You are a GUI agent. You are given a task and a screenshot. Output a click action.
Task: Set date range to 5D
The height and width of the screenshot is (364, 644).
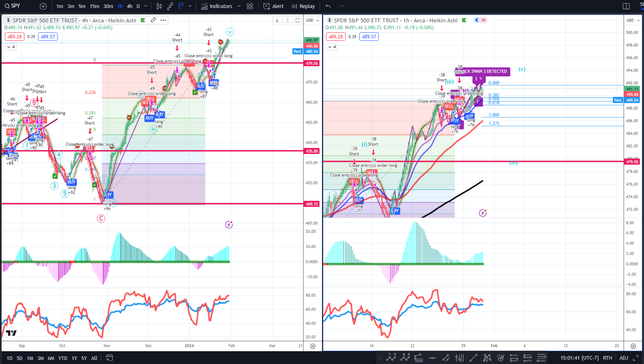tap(20, 358)
